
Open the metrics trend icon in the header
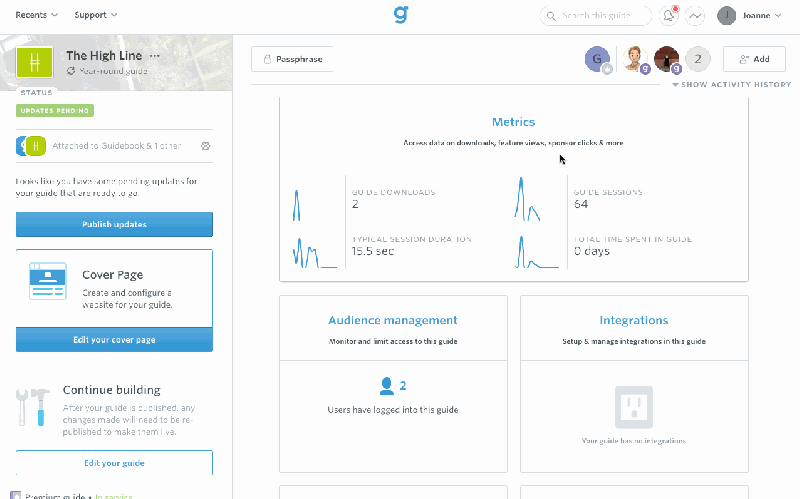coord(695,15)
